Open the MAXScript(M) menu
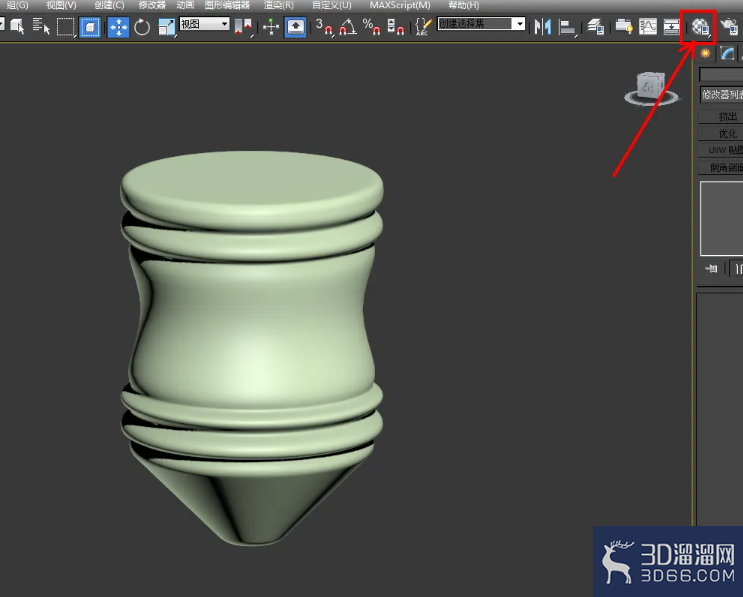This screenshot has height=597, width=743. pos(400,5)
